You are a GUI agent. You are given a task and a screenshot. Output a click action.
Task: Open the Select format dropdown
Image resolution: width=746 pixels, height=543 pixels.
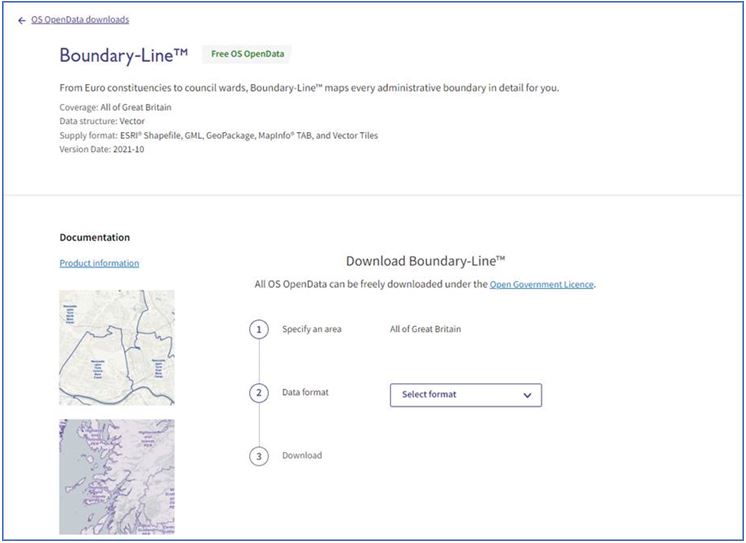466,395
